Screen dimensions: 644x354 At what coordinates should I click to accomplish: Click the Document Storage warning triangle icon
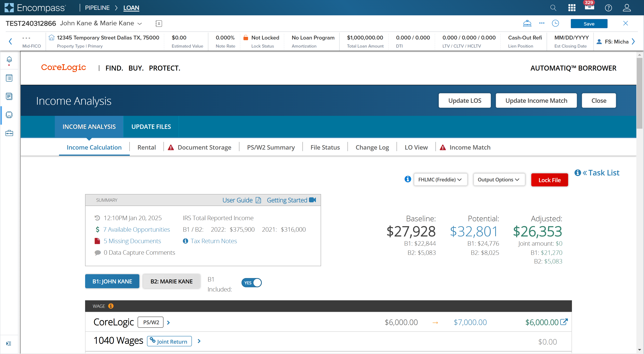pos(171,148)
